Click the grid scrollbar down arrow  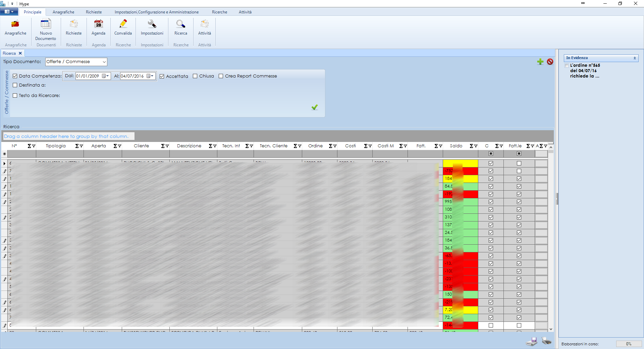[551, 330]
